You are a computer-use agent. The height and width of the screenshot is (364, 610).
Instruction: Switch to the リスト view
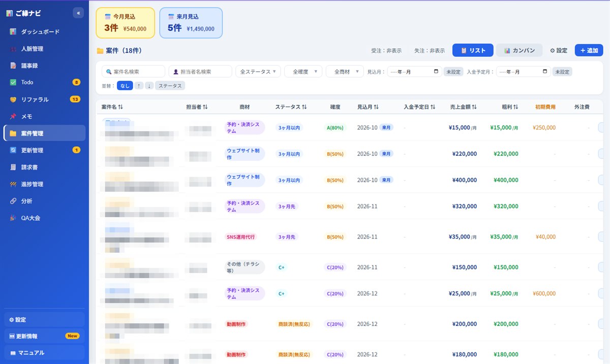(x=473, y=50)
